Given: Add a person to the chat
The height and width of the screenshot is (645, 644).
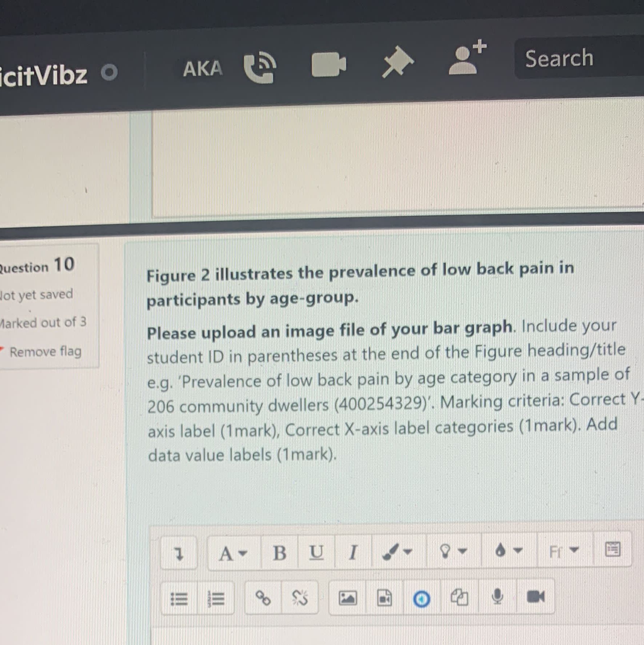Looking at the screenshot, I should pos(465,59).
